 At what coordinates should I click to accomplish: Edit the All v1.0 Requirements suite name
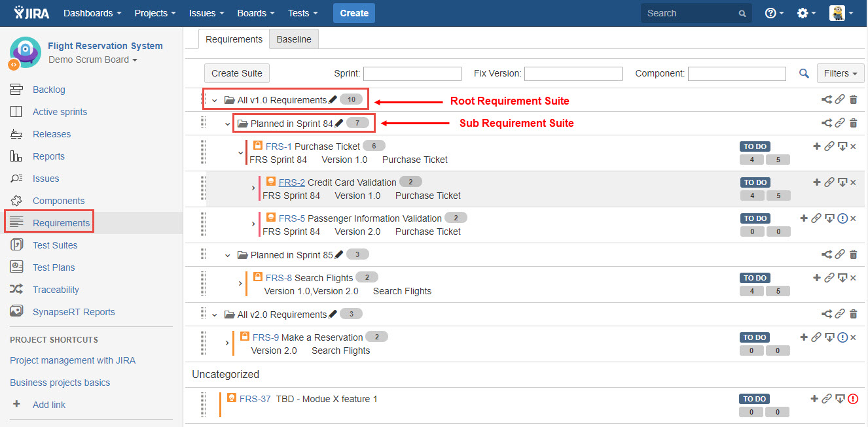[x=333, y=99]
